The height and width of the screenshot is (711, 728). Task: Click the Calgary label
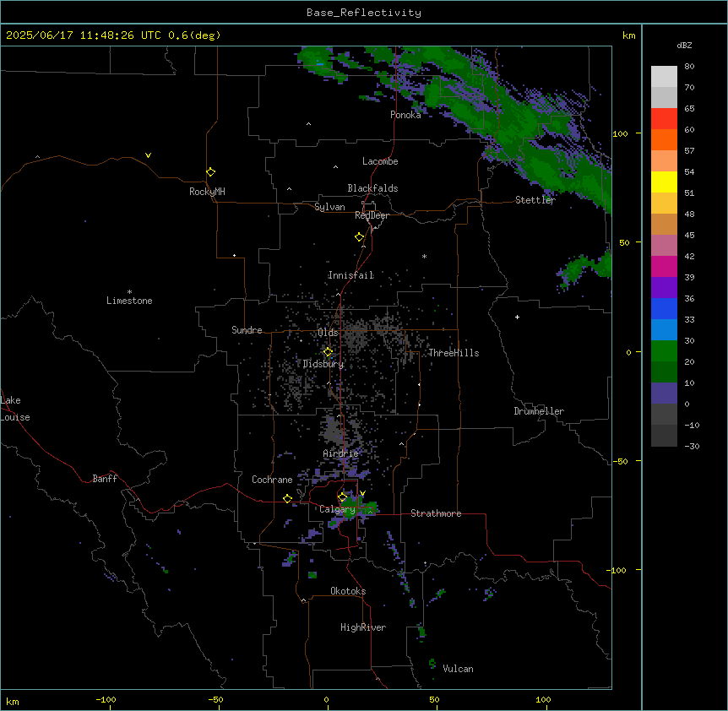[338, 509]
